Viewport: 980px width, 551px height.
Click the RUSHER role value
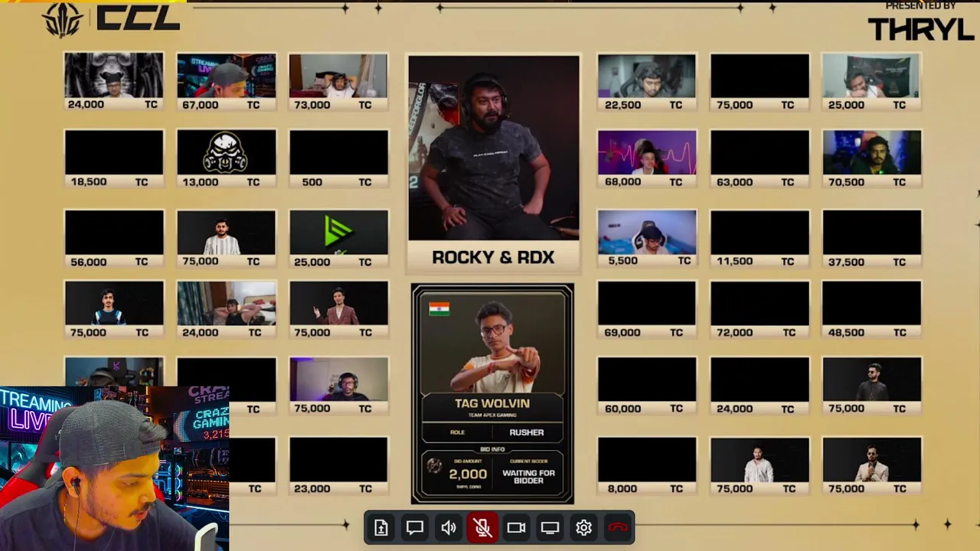527,432
